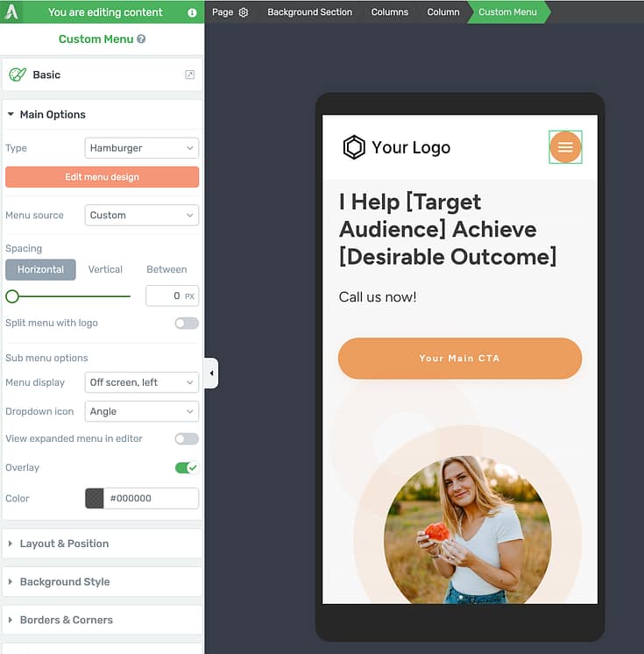Open the overlay color swatch
This screenshot has height=654, width=644.
95,499
